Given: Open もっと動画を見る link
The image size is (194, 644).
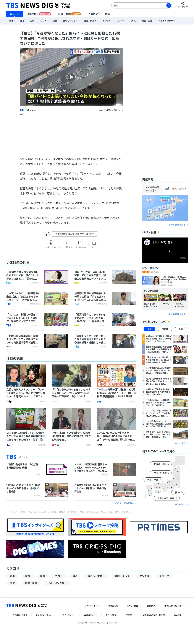Looking at the screenshot, I should 178,314.
